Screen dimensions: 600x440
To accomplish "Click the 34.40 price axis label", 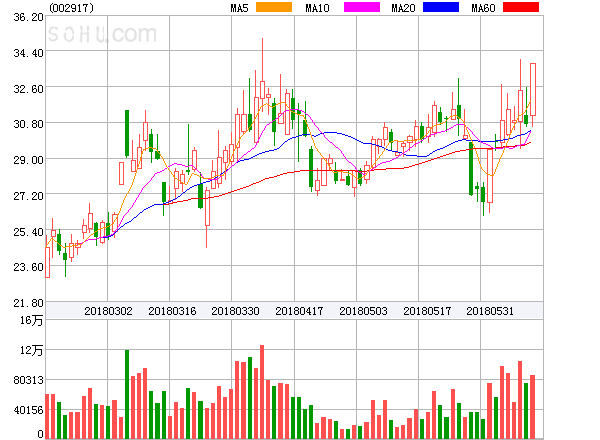I will pos(28,53).
